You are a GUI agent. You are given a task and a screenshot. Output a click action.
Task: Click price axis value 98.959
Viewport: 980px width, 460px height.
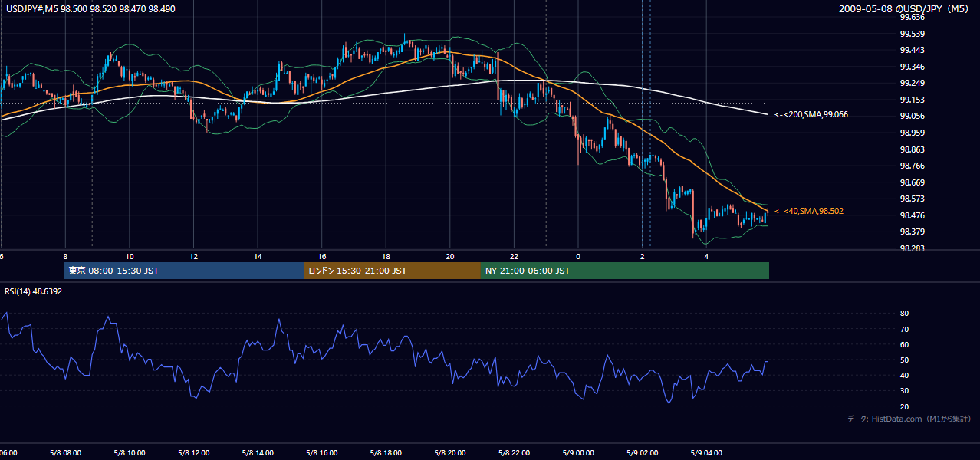pos(912,133)
